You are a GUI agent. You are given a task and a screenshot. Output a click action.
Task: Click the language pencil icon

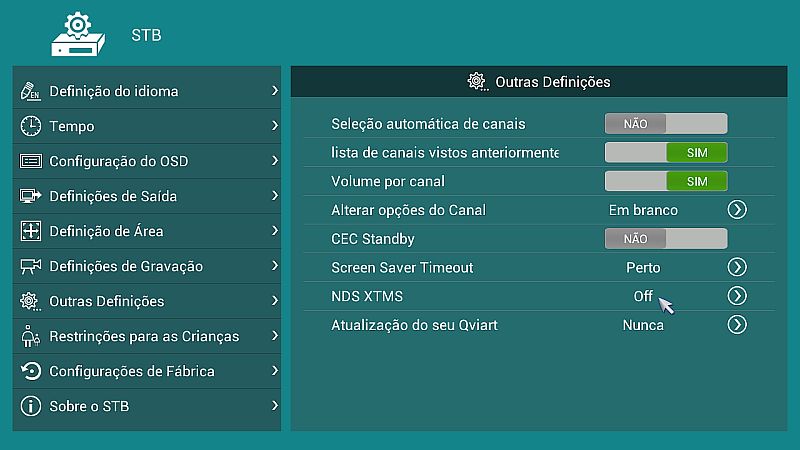31,91
